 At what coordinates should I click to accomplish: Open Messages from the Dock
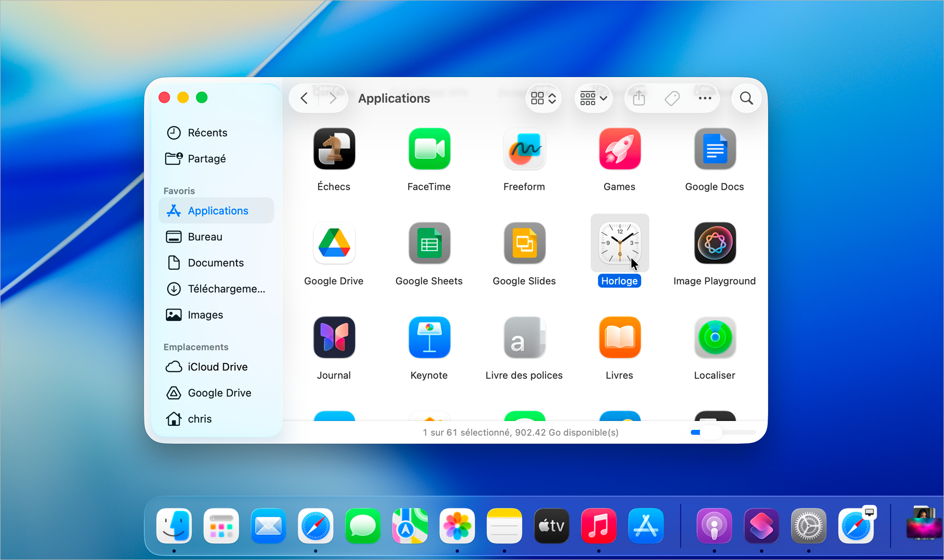coord(363,526)
